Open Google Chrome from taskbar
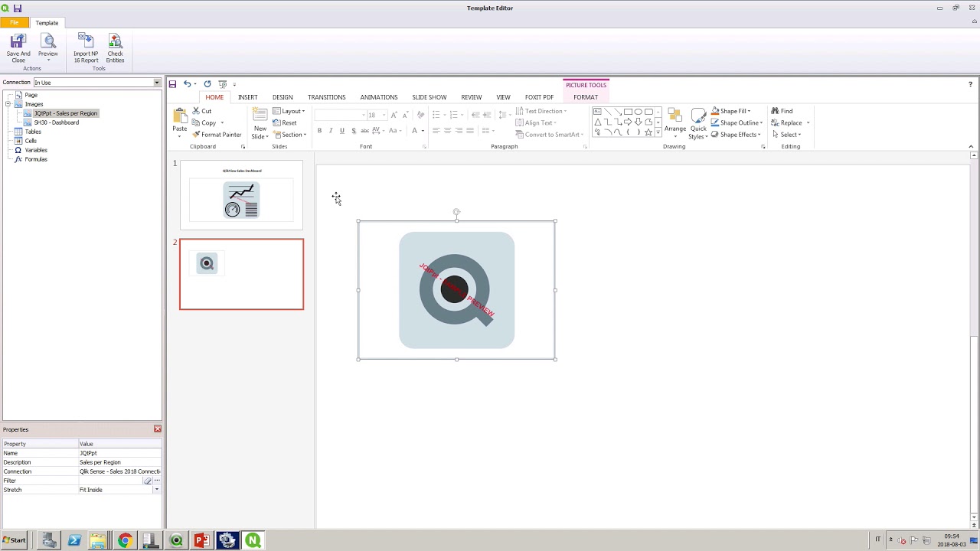 125,541
